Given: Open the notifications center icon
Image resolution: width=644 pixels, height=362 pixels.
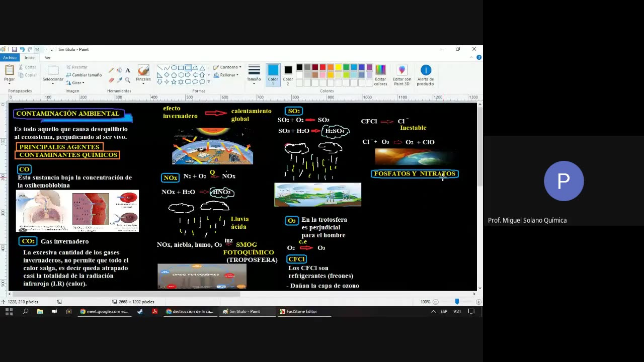Looking at the screenshot, I should tap(471, 311).
